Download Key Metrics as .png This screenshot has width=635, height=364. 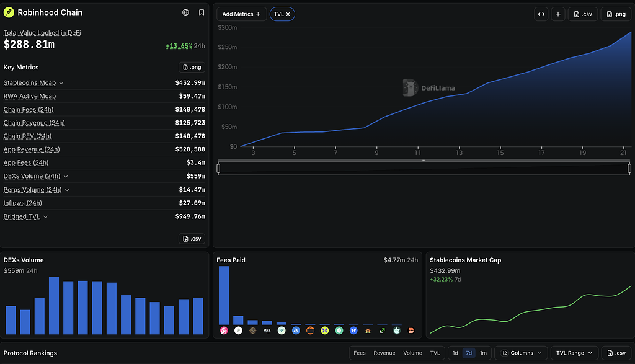point(192,67)
